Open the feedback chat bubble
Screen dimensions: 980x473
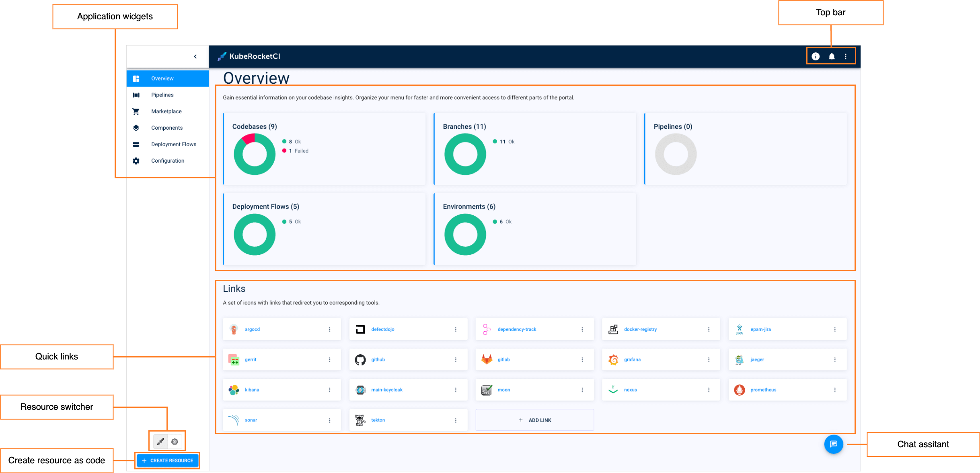[x=833, y=444]
